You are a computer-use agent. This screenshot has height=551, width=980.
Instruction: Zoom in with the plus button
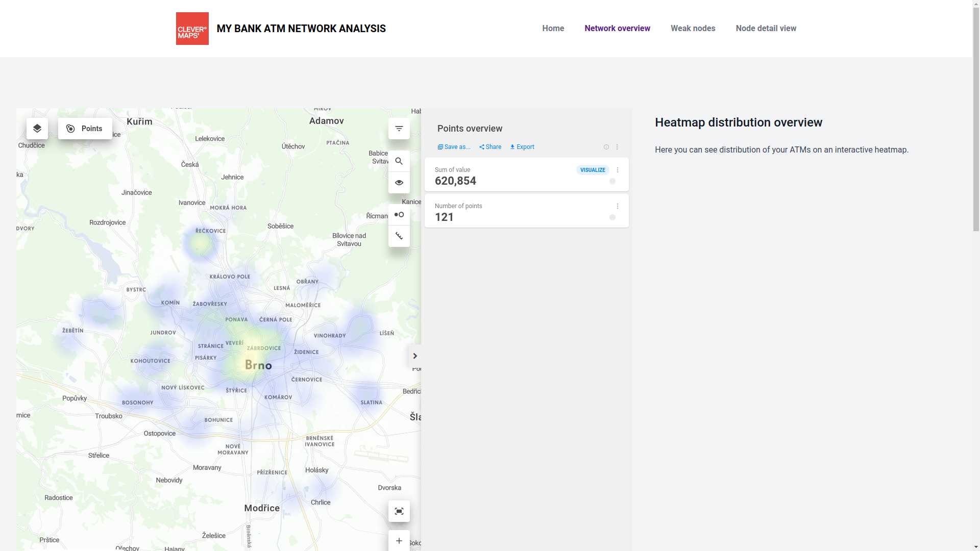399,541
